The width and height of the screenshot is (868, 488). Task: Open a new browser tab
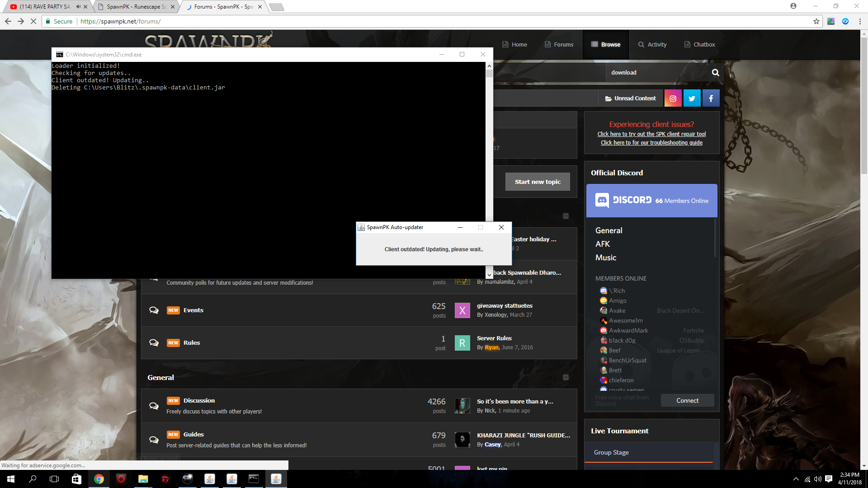pos(277,7)
